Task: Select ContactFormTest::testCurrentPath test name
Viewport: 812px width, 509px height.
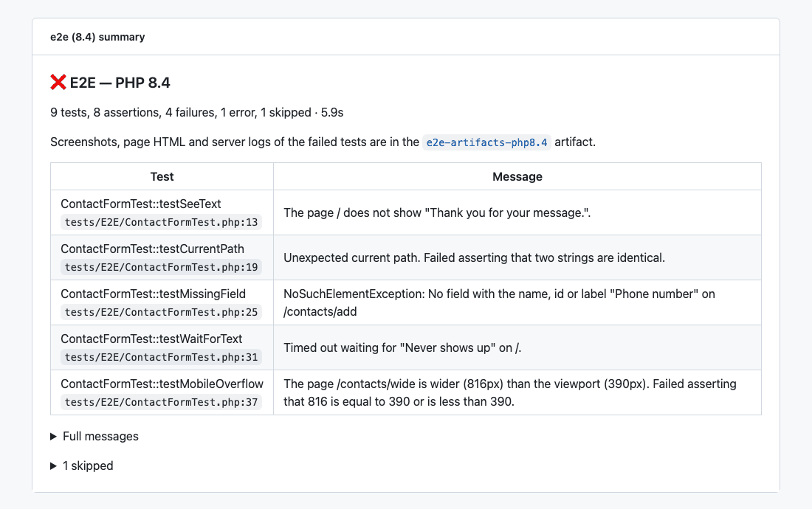Action: 152,249
